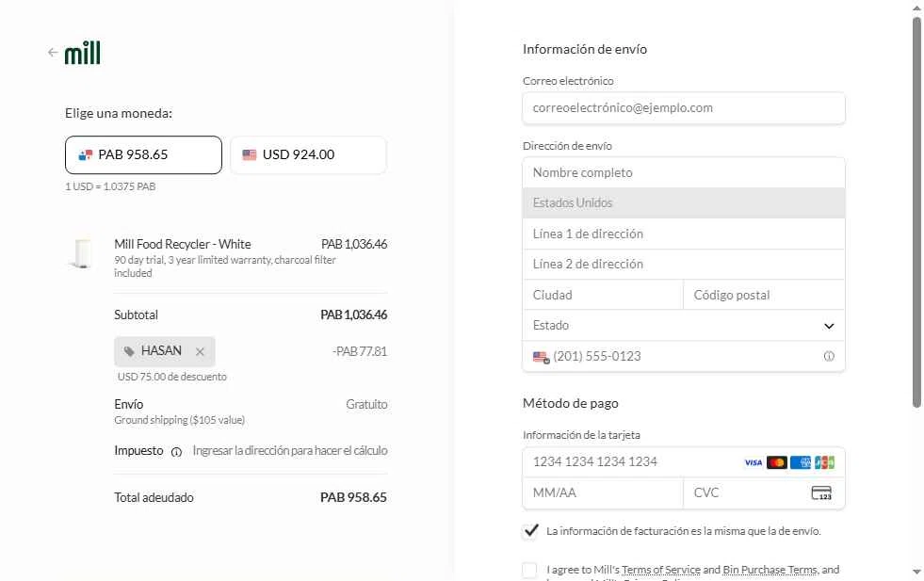Click the Panama flag icon
Image resolution: width=924 pixels, height=581 pixels.
point(86,155)
